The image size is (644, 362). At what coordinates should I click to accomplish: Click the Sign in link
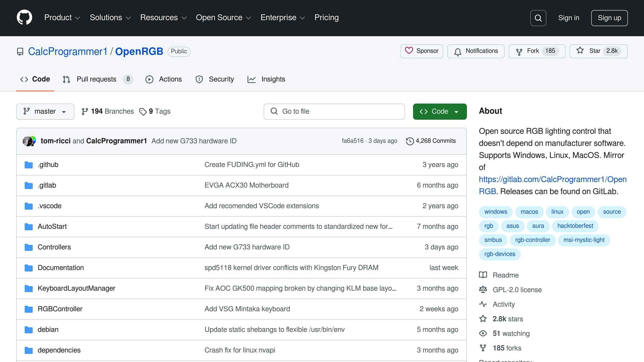click(x=569, y=18)
